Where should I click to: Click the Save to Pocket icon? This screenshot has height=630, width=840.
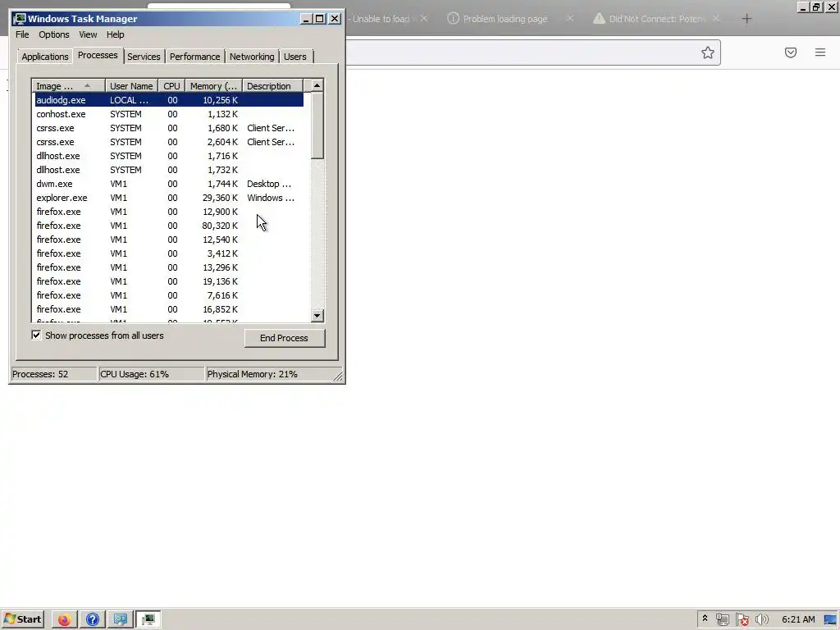[x=791, y=52]
